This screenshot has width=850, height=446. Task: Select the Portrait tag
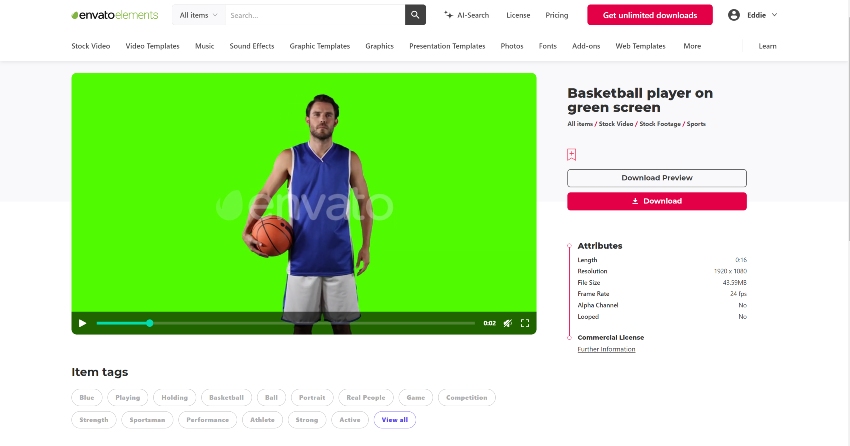312,397
